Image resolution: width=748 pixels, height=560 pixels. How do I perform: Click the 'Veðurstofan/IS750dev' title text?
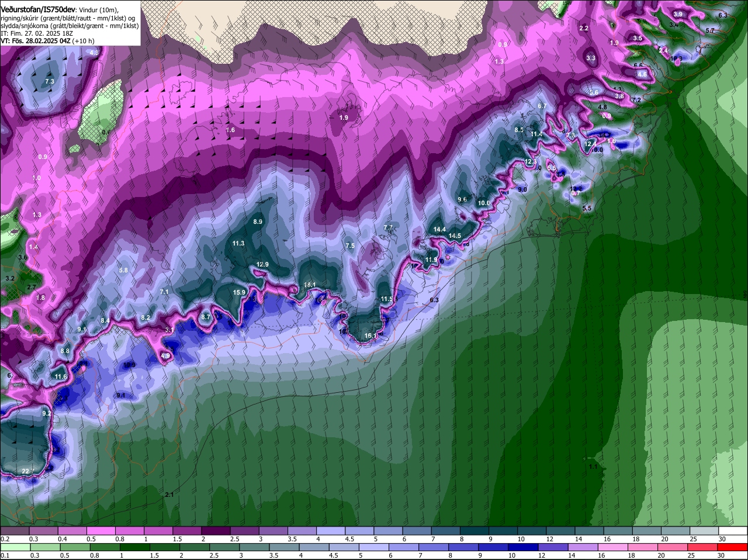(x=38, y=10)
